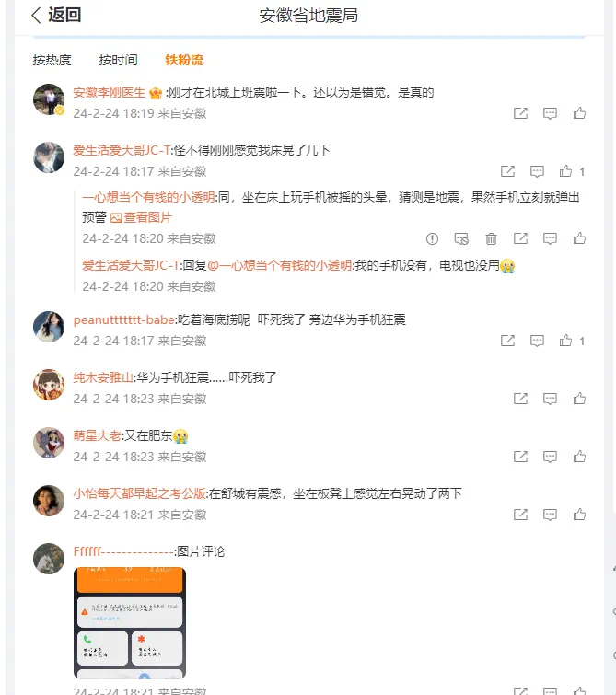Open reply box on 萌星大老's comment

[x=550, y=457]
